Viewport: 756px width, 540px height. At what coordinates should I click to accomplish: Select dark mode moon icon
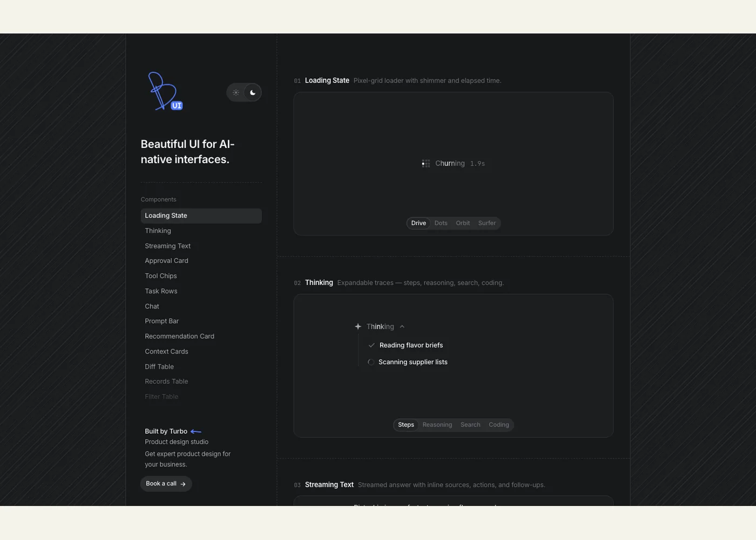[252, 93]
